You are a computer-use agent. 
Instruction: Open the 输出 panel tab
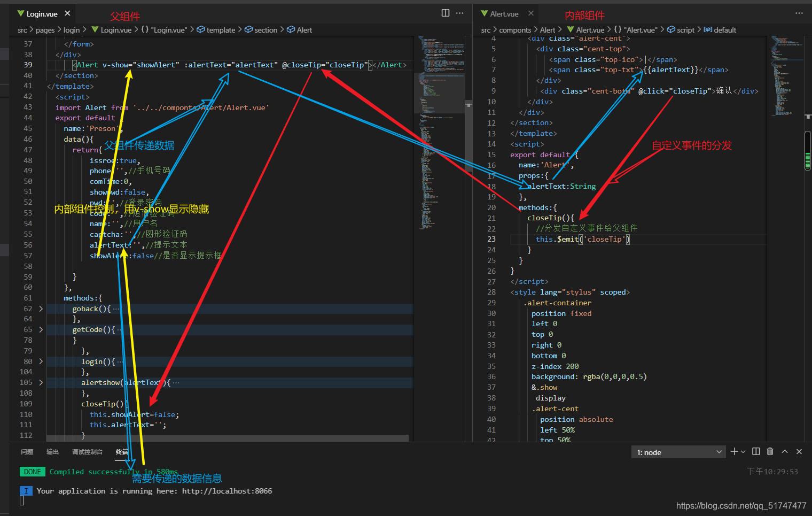(x=52, y=452)
